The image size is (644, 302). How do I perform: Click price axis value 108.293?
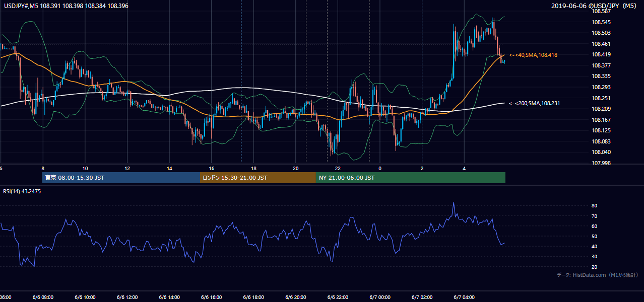[601, 87]
